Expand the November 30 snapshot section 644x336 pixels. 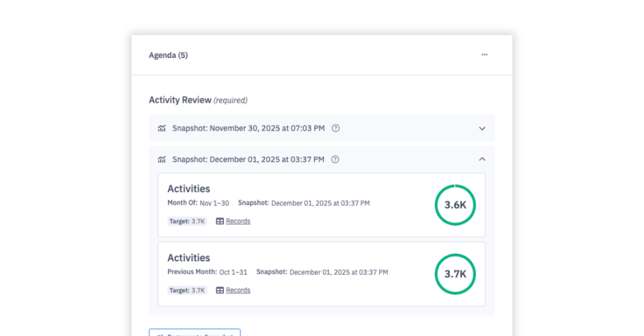point(481,128)
